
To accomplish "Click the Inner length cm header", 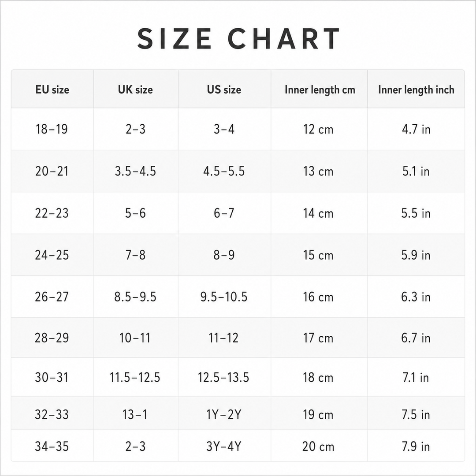I will (320, 90).
